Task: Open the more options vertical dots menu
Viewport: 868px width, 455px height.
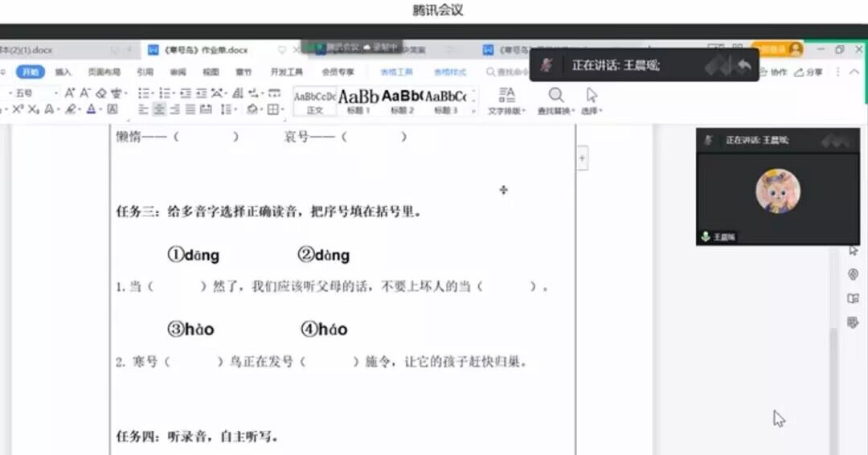Action: click(x=838, y=72)
